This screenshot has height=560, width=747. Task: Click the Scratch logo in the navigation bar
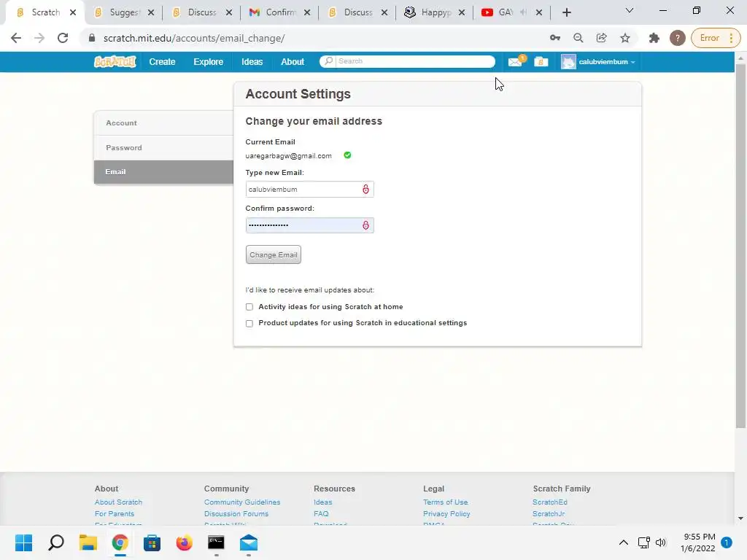click(115, 62)
